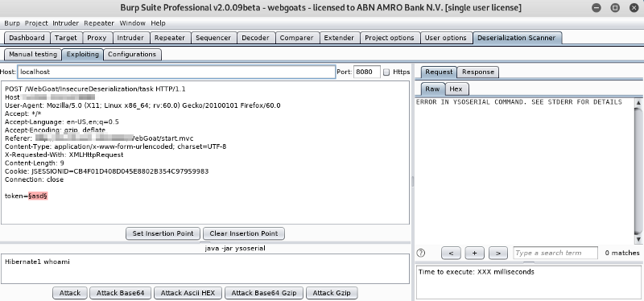The image size is (644, 301).
Task: Open the User options tab
Action: tap(446, 38)
